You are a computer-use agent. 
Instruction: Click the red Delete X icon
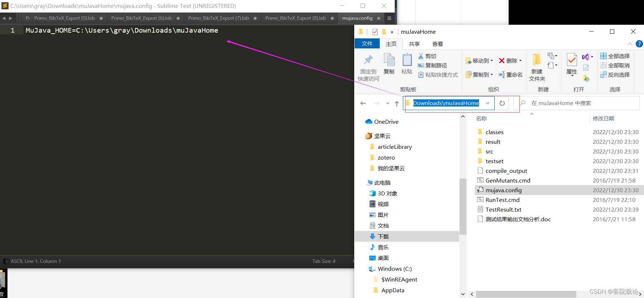(x=502, y=61)
